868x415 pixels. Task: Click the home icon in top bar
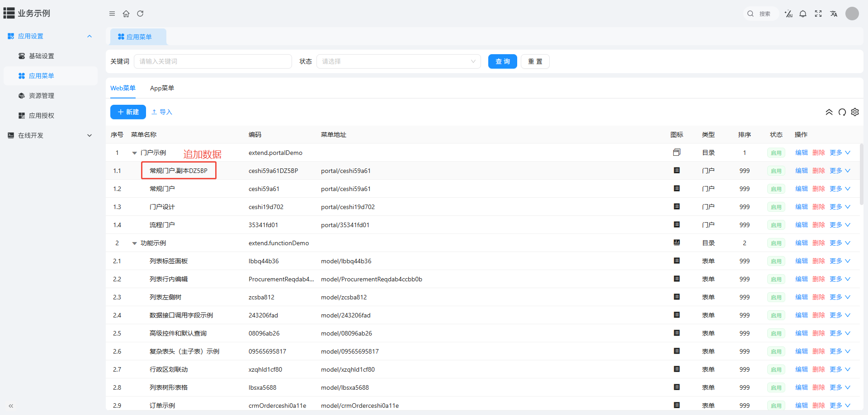tap(126, 14)
